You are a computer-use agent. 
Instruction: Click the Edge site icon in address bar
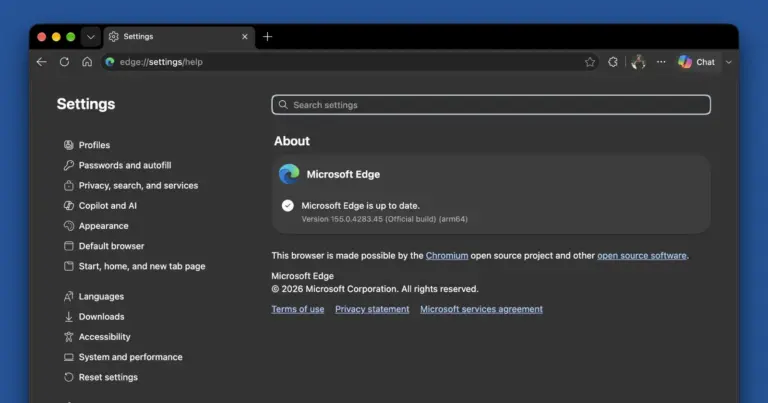(x=110, y=62)
